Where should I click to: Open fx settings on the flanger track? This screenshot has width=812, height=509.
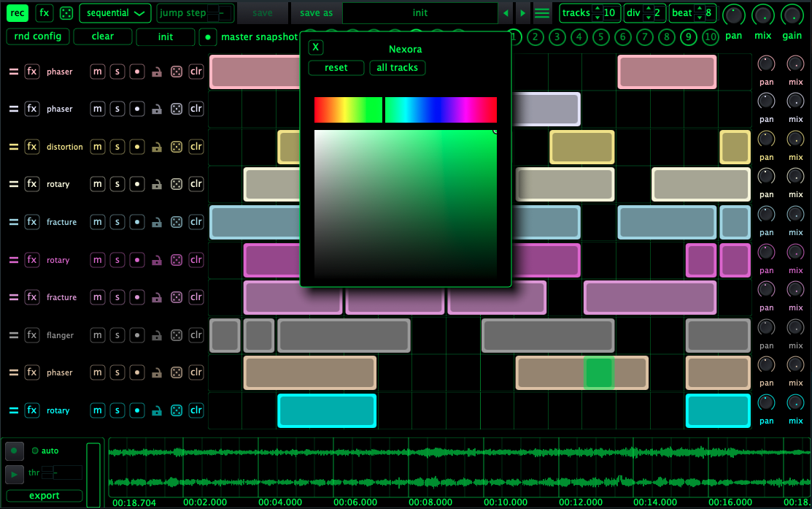[31, 334]
